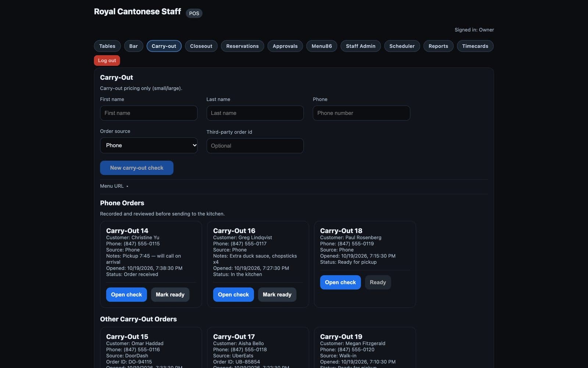Click the Third-party order id field

point(255,146)
